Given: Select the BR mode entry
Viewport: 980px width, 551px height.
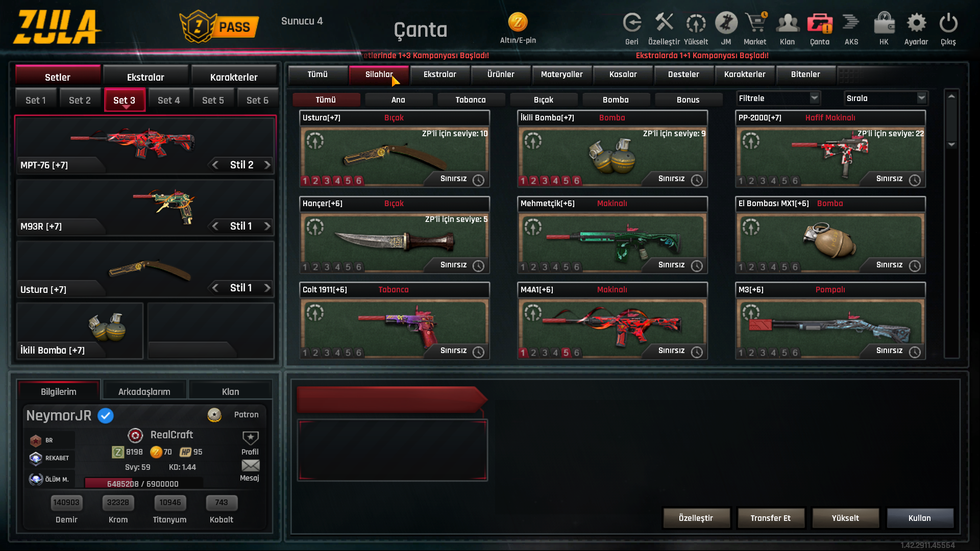Looking at the screenshot, I should click(x=51, y=440).
